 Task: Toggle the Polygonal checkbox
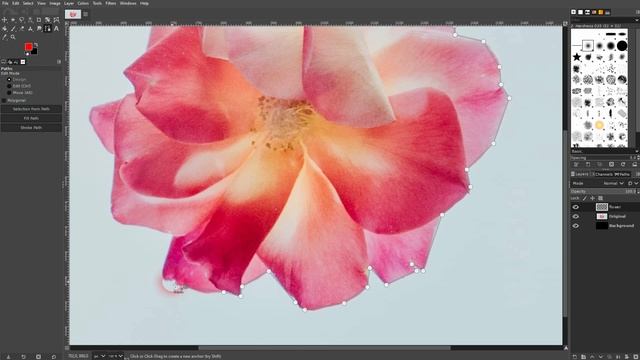click(x=4, y=100)
